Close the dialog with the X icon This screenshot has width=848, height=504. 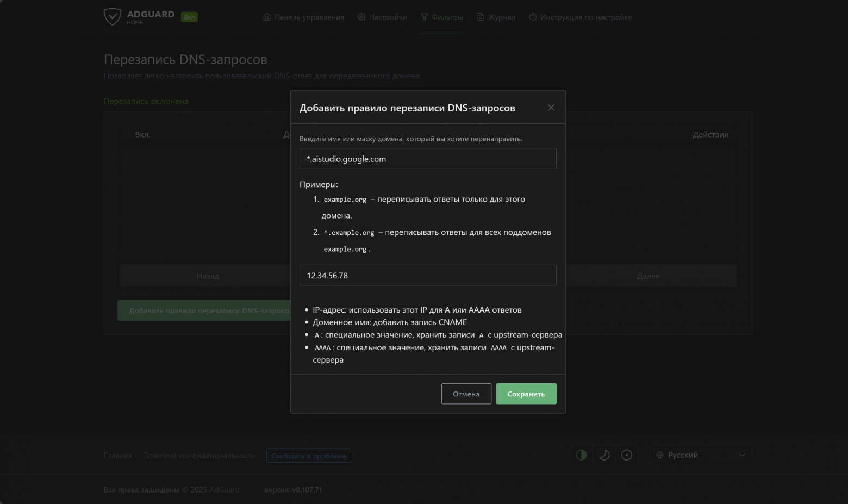[x=551, y=107]
